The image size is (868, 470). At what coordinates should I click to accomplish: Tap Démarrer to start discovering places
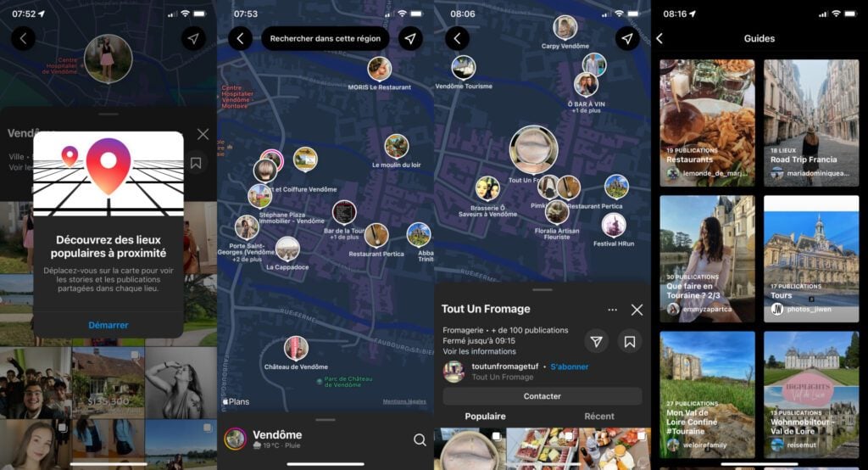coord(108,325)
